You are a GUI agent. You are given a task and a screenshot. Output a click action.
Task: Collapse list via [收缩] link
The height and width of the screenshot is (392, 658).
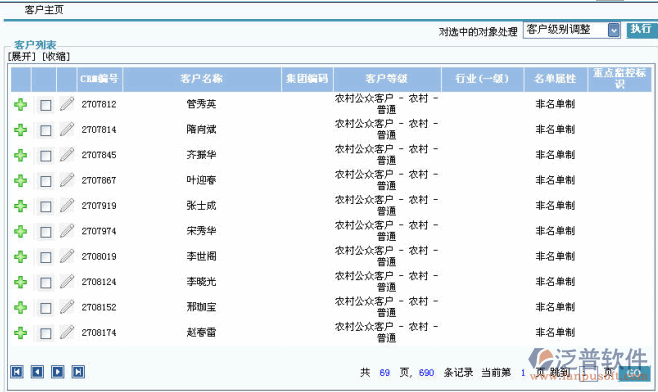pos(56,56)
